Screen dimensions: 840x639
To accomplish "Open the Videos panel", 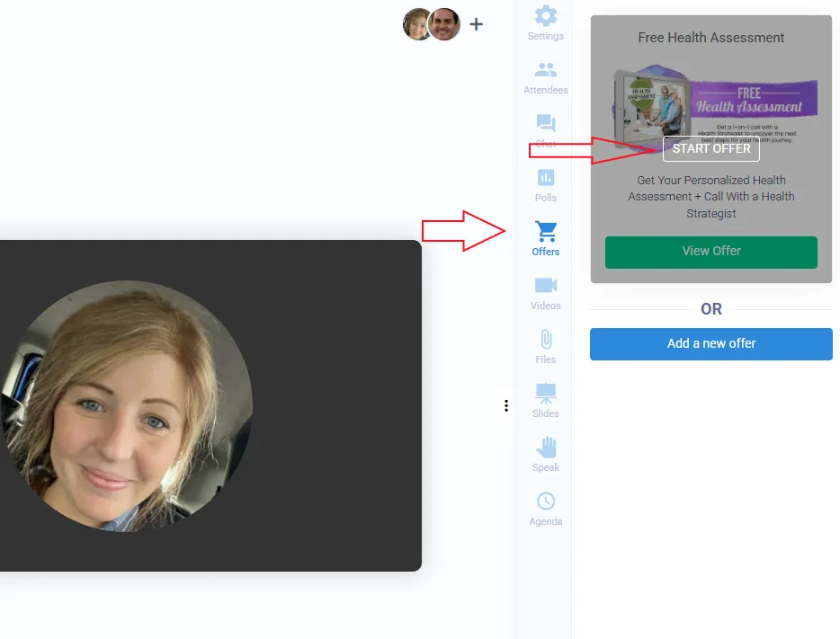I will coord(546,286).
